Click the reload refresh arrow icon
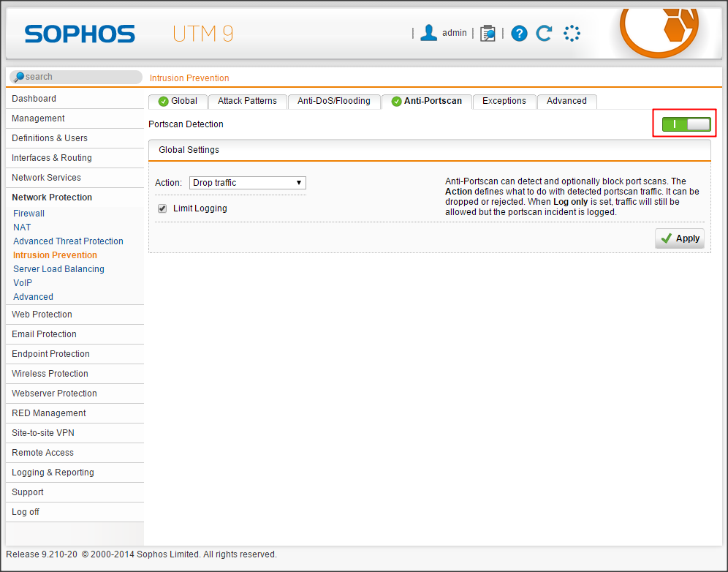This screenshot has height=572, width=728. point(544,33)
